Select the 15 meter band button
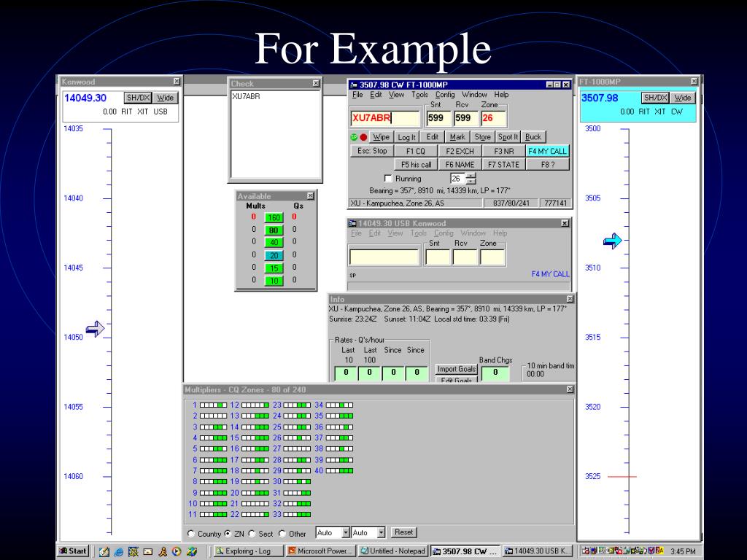747x560 pixels. [x=274, y=268]
